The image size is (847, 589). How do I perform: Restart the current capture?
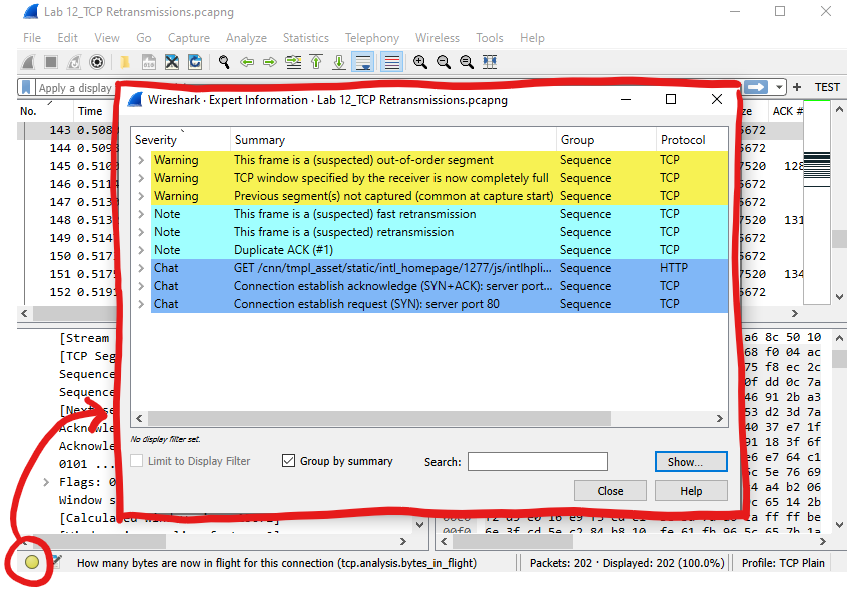tap(73, 62)
